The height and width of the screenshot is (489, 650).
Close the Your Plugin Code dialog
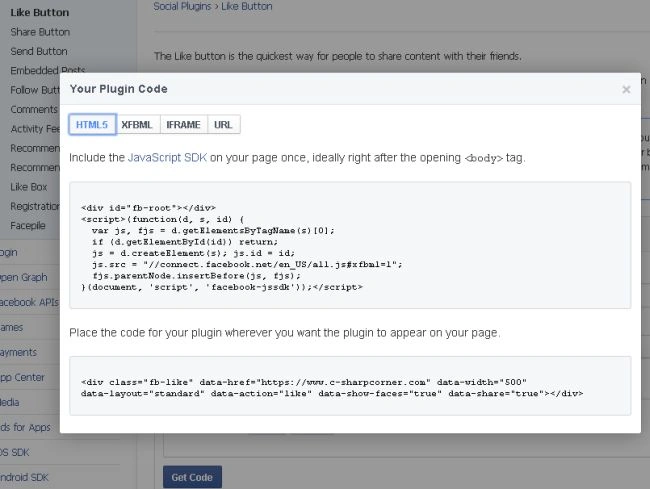pos(626,89)
